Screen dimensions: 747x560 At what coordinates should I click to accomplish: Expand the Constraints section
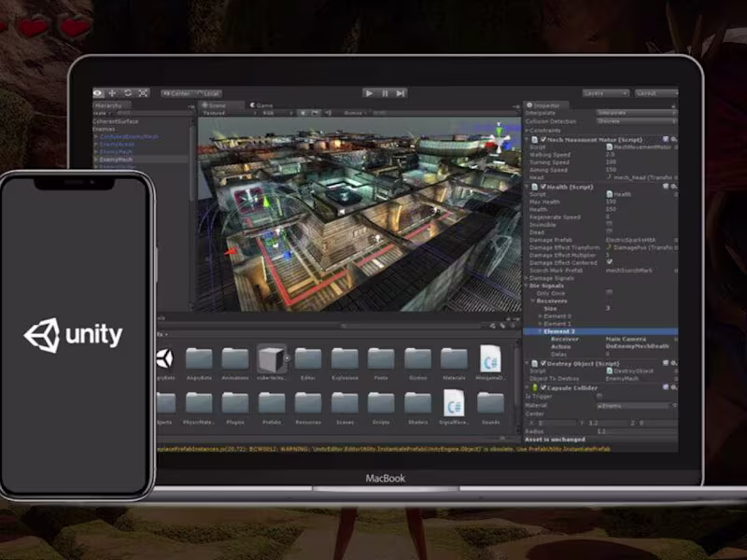pyautogui.click(x=527, y=130)
